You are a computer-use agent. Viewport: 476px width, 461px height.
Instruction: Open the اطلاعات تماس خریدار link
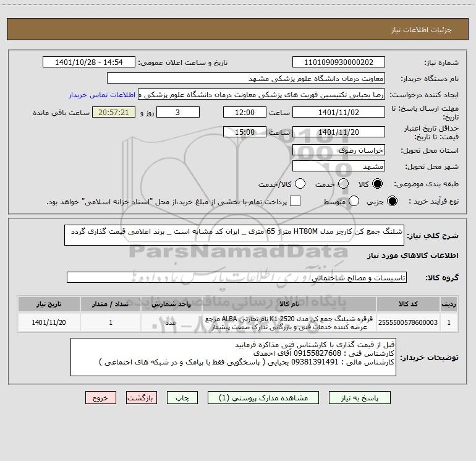coord(102,95)
